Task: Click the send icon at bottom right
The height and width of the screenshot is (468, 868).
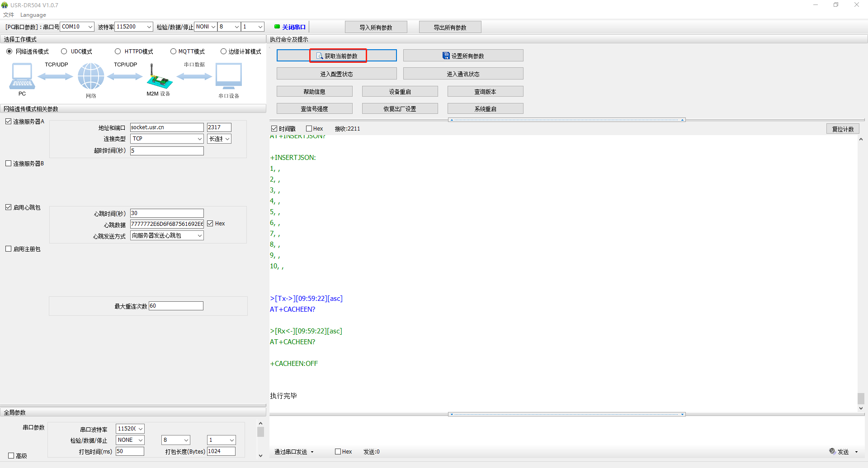Action: (832, 451)
